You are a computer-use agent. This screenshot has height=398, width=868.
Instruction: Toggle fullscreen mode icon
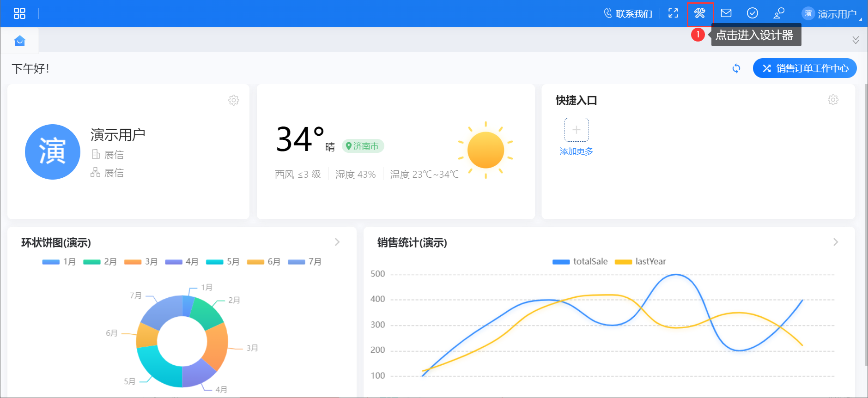tap(673, 13)
